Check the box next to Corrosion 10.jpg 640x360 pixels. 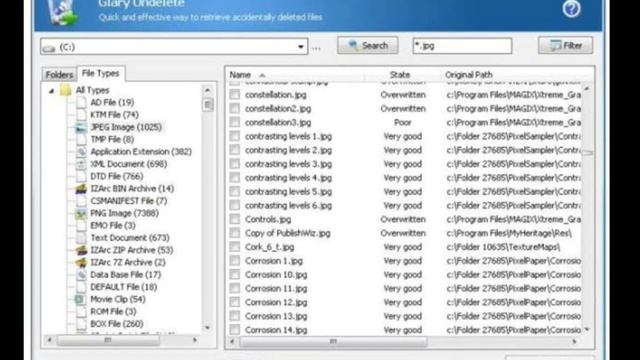click(235, 275)
